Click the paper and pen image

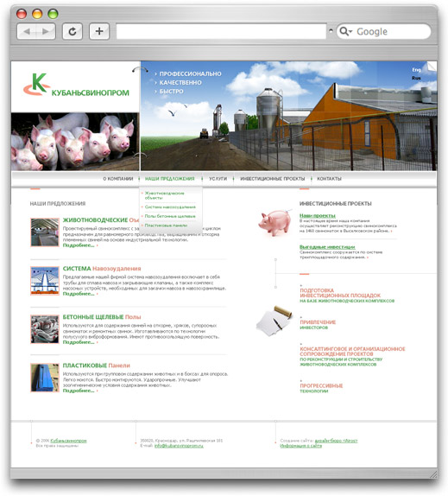click(x=274, y=321)
